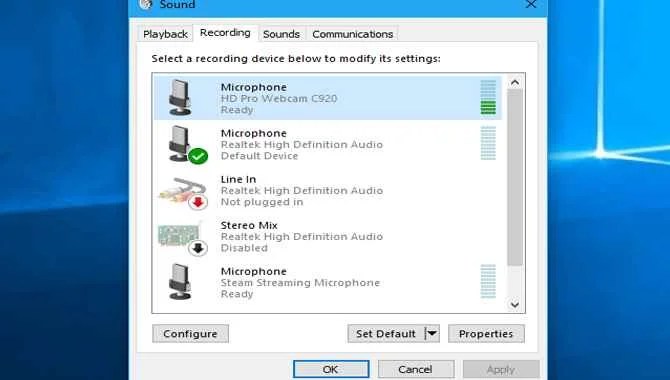Image resolution: width=670 pixels, height=380 pixels.
Task: Click the Set Default button
Action: click(x=386, y=334)
